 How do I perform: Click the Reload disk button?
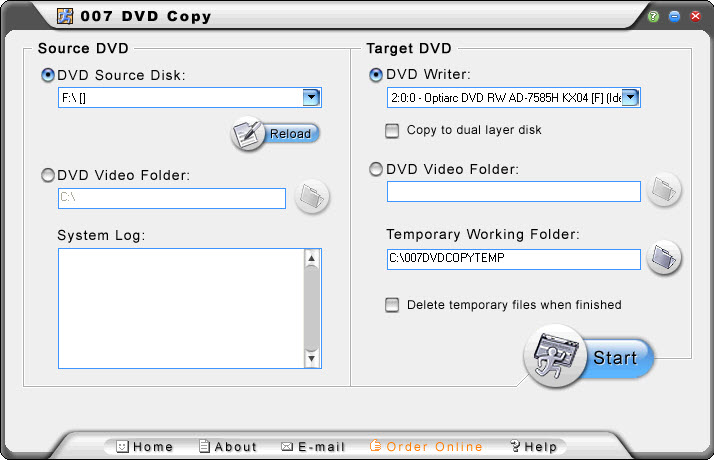click(x=276, y=134)
